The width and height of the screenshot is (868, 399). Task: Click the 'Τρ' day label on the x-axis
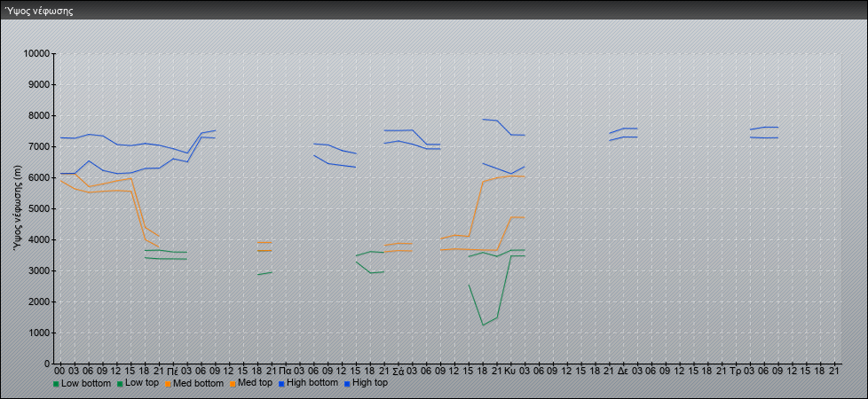pos(735,371)
